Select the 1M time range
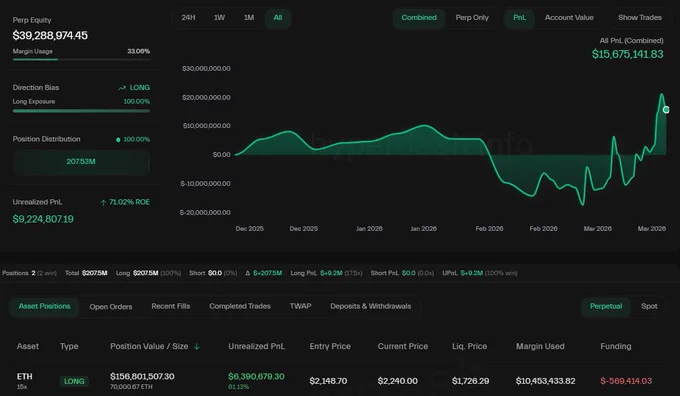The image size is (680, 396). (x=249, y=18)
